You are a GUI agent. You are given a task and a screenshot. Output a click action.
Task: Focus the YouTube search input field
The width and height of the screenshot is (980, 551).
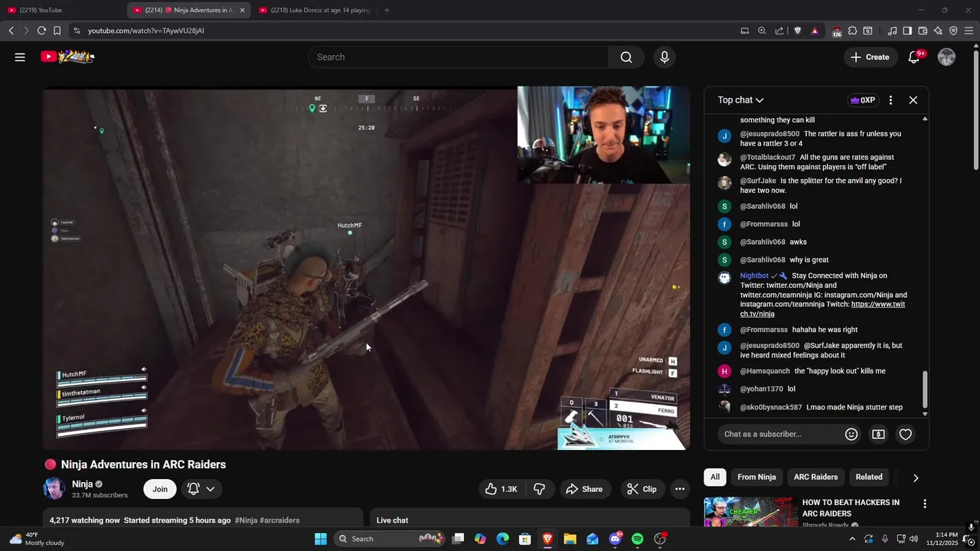[459, 57]
